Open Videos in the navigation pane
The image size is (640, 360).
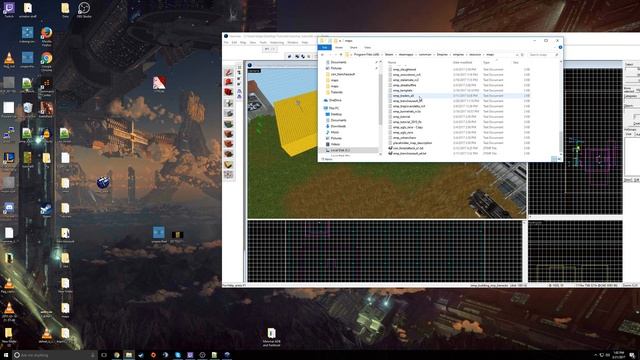335,144
